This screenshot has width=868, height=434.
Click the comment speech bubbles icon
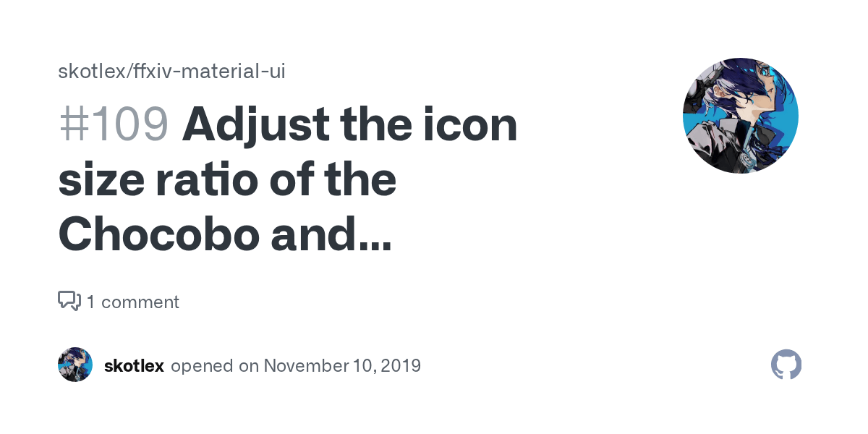coord(69,301)
